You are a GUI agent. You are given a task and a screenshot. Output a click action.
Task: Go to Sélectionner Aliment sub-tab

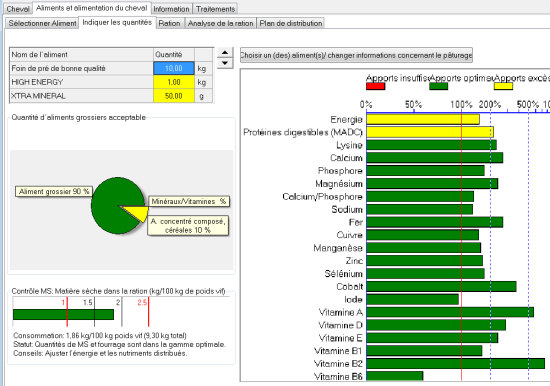click(x=42, y=23)
